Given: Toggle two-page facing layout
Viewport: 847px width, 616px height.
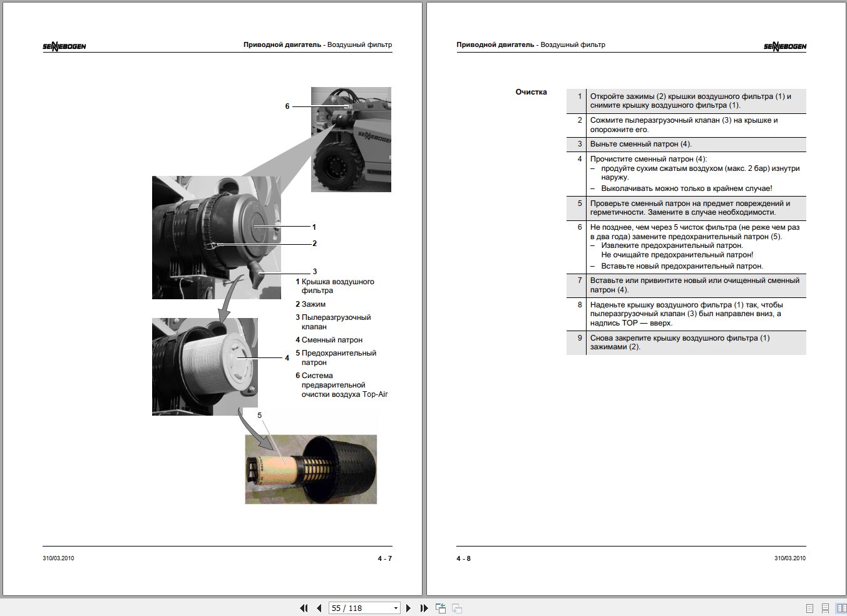Looking at the screenshot, I should pos(841,608).
